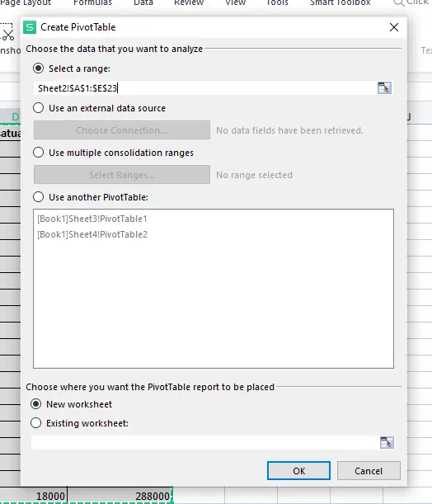Choose 'Existing worksheet' placement option
432x504 pixels.
pos(35,422)
